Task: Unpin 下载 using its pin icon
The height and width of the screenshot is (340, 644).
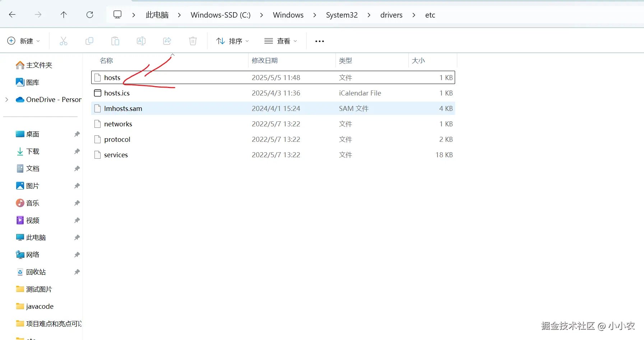Action: (77, 152)
